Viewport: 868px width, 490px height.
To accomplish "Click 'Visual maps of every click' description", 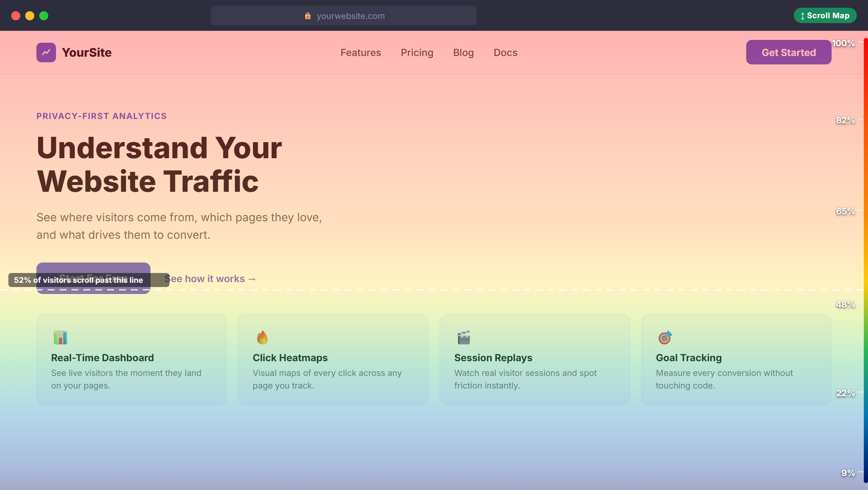I will pos(327,379).
